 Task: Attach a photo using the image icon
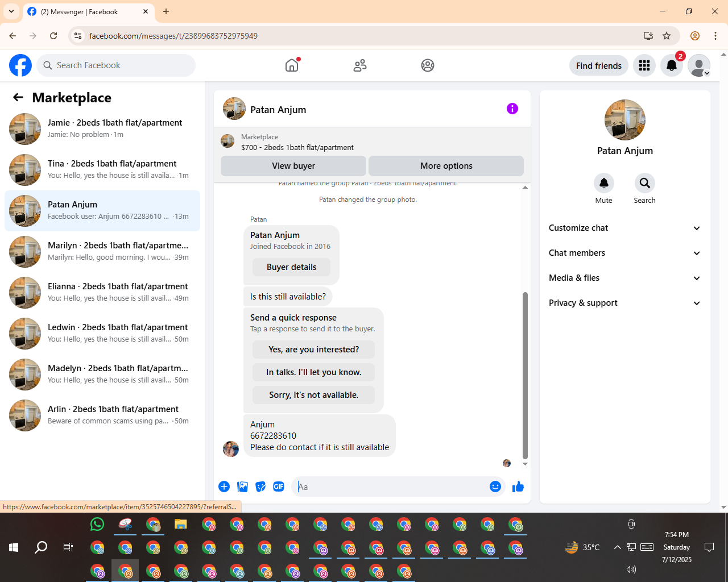[x=243, y=487]
